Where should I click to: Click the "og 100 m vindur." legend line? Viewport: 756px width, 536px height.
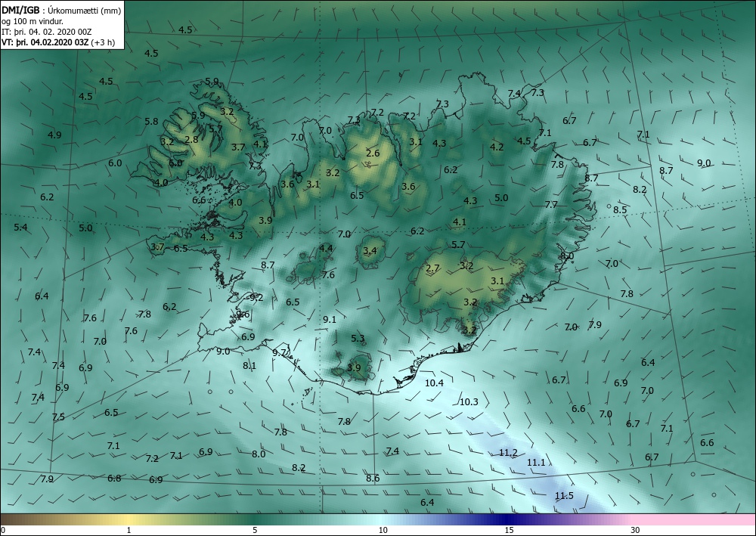tap(33, 21)
